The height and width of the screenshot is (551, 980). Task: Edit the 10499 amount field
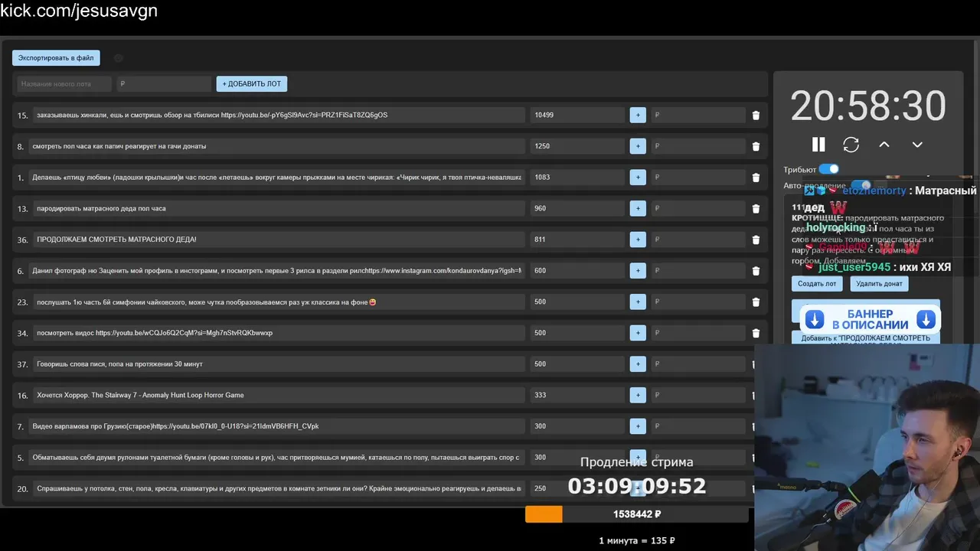click(x=577, y=115)
